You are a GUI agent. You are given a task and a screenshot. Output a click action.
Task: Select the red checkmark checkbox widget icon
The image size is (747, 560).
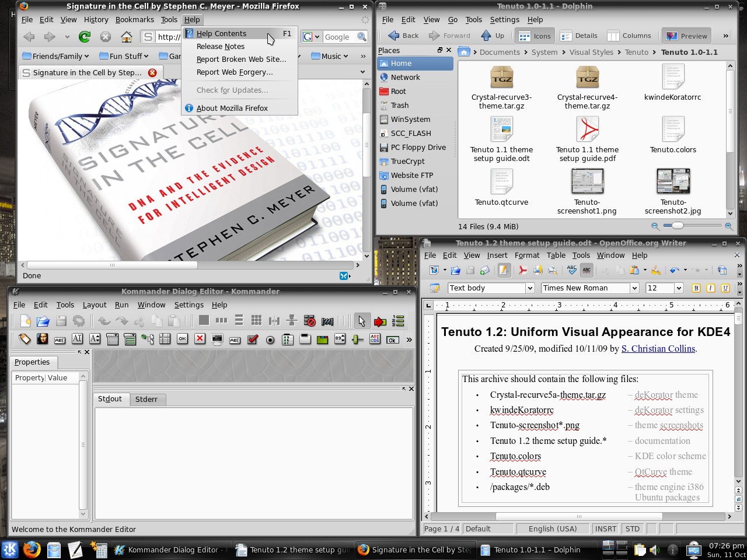click(x=253, y=339)
